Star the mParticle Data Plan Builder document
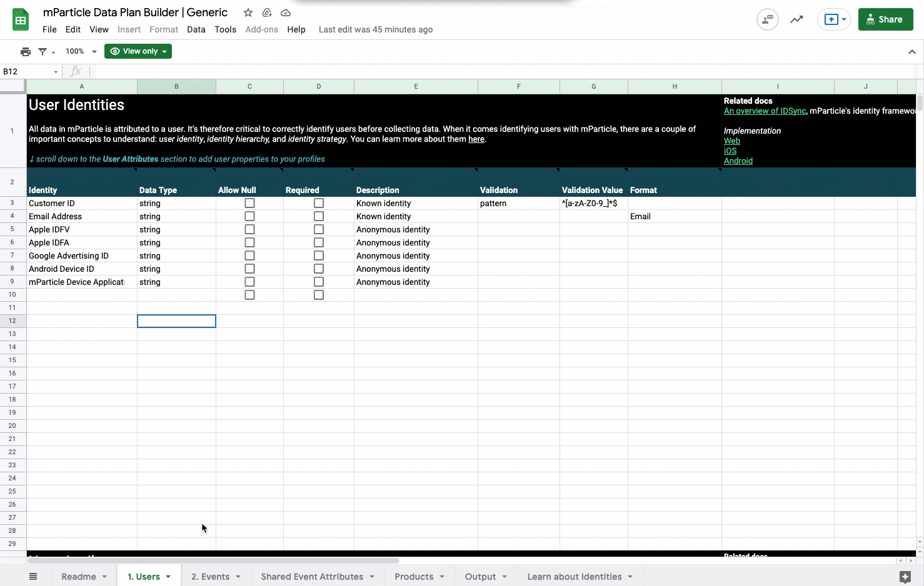The width and height of the screenshot is (924, 586). 248,12
